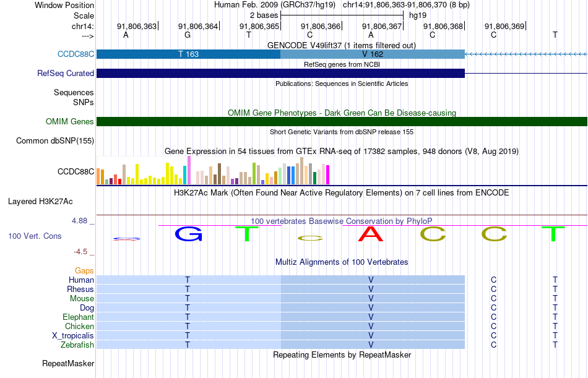Click the Window Position label
The image size is (588, 378).
[64, 5]
